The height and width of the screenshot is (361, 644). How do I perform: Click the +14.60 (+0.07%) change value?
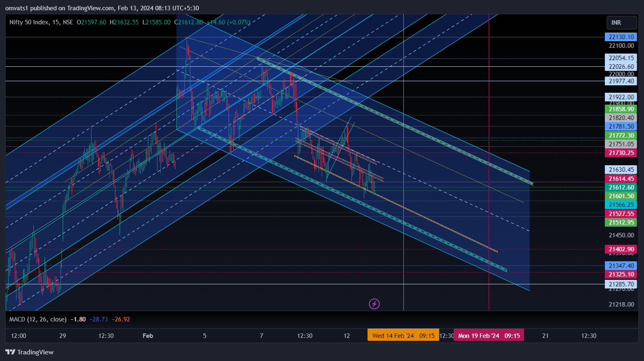coord(228,22)
